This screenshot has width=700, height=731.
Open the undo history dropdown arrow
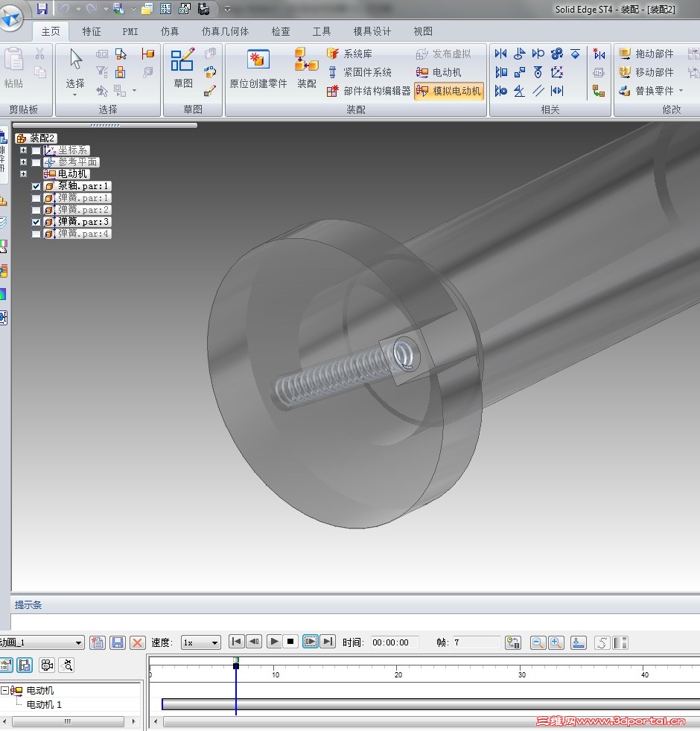click(x=78, y=9)
